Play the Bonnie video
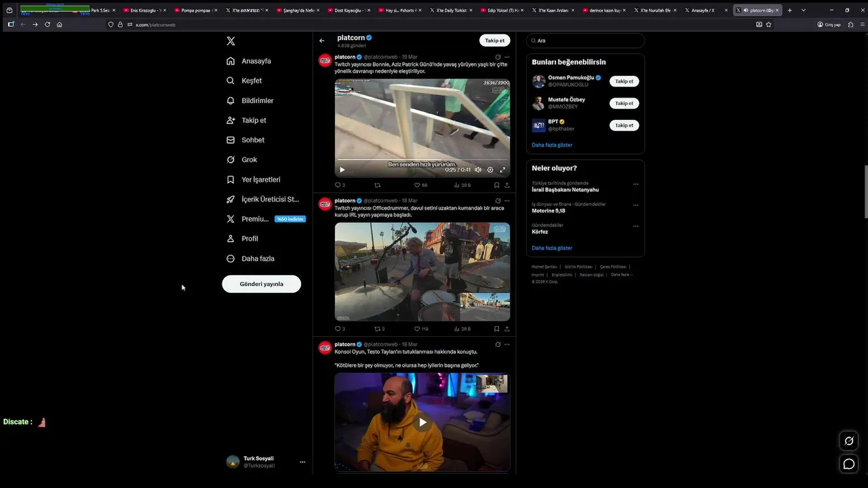The image size is (868, 488). click(x=342, y=170)
